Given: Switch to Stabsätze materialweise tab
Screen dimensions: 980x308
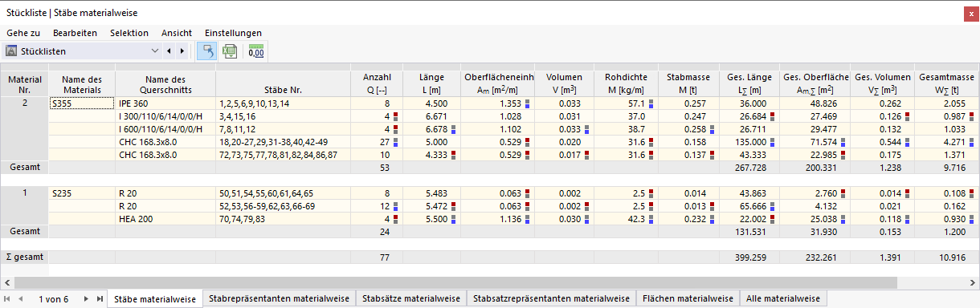Looking at the screenshot, I should (410, 299).
